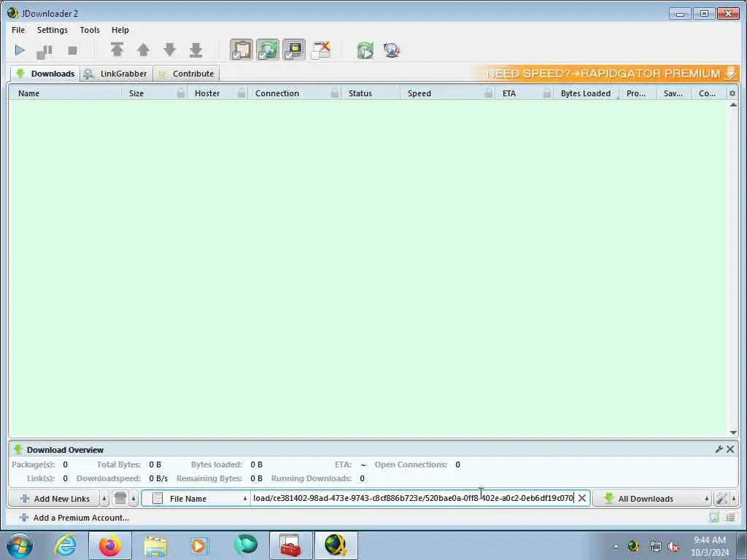Open Firefox from the taskbar

pos(110,545)
